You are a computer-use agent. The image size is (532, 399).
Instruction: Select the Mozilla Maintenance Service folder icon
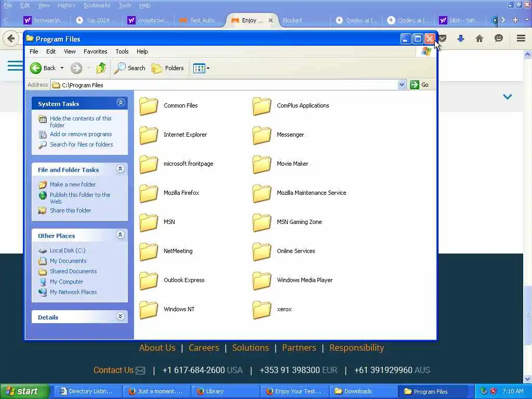262,193
